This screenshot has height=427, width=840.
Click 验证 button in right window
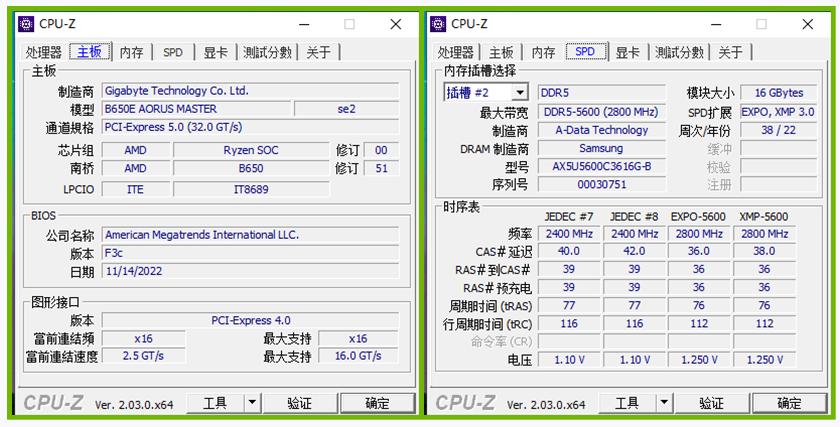pyautogui.click(x=711, y=403)
